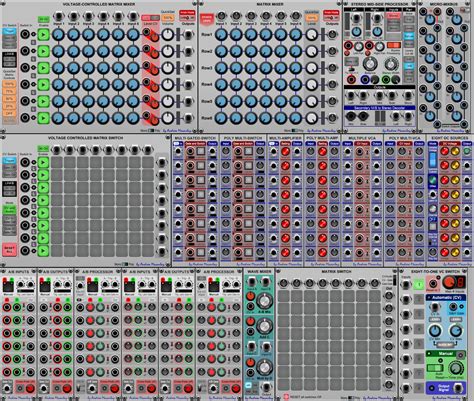
Task: Toggle green channel 1 button on Eight-to-One VC Switch
Action: pos(419,285)
